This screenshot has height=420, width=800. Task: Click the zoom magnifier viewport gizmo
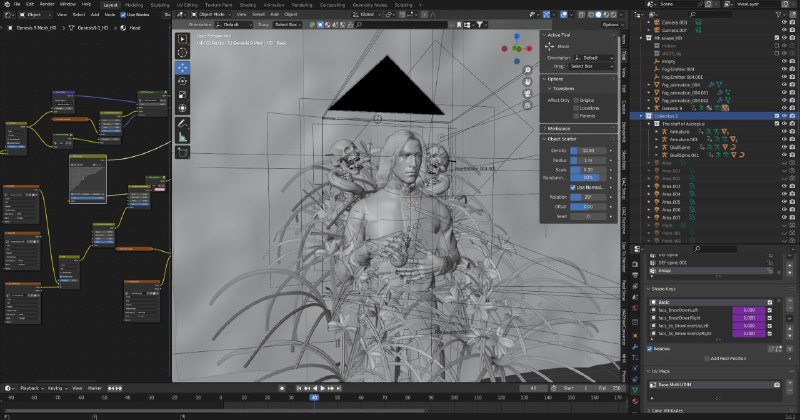[528, 70]
